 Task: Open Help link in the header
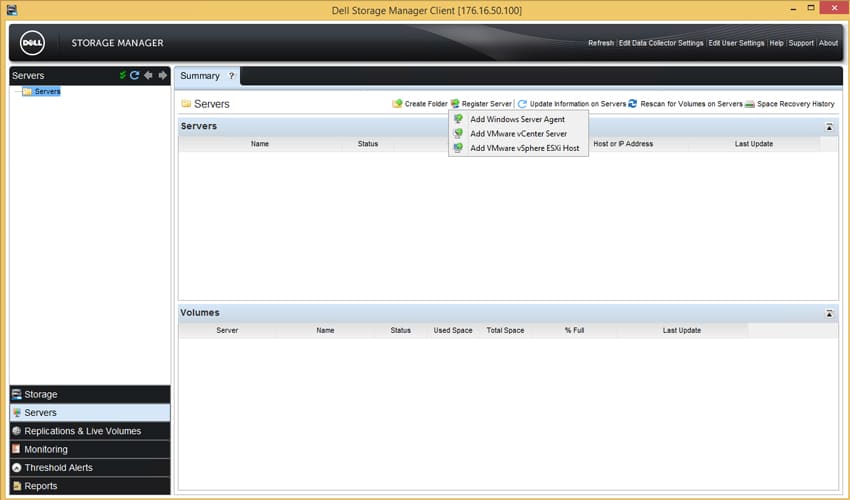(776, 43)
